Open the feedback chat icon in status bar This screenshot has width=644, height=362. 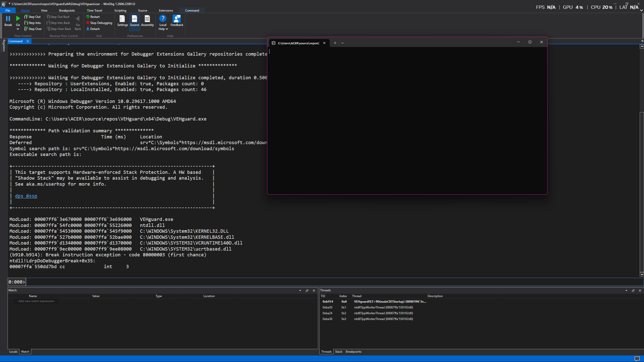point(637,359)
